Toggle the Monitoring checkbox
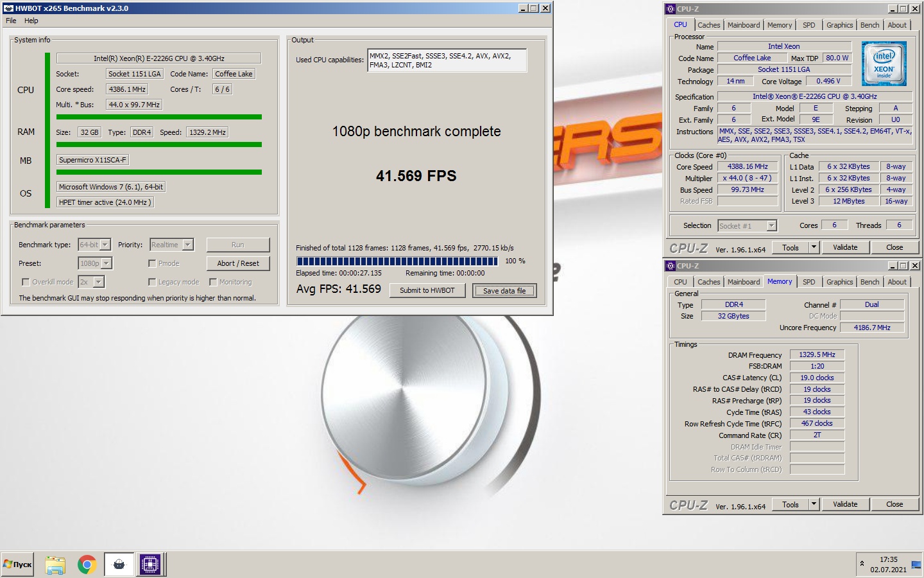The image size is (924, 578). pos(213,282)
